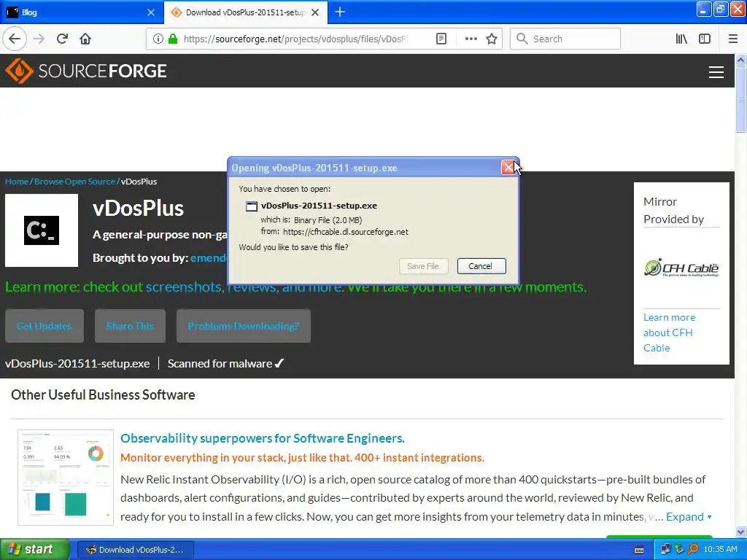Close the Blog tab
Image resolution: width=747 pixels, height=560 pixels.
pyautogui.click(x=150, y=12)
